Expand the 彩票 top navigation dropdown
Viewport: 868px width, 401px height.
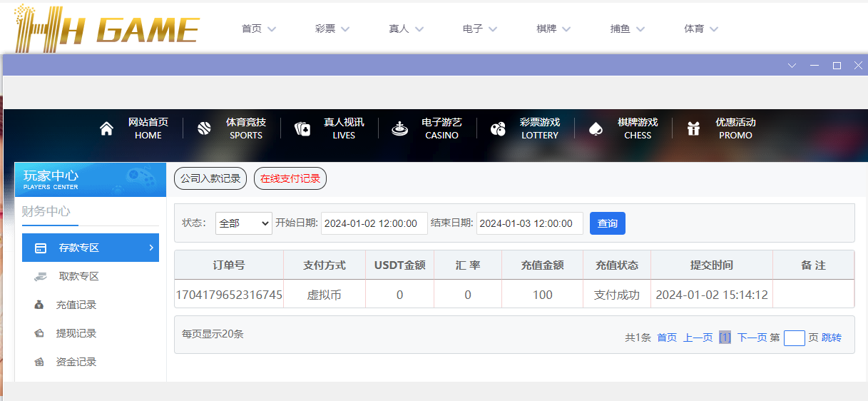[332, 29]
